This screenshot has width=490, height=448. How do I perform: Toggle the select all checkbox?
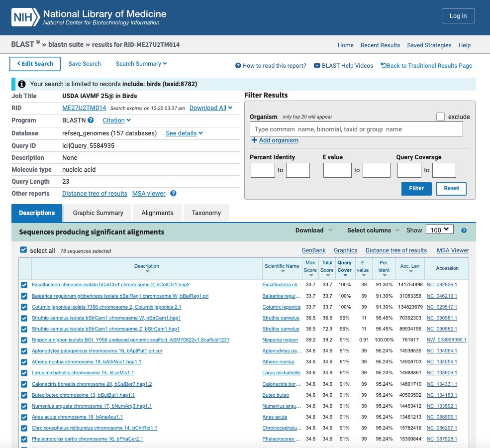point(23,249)
